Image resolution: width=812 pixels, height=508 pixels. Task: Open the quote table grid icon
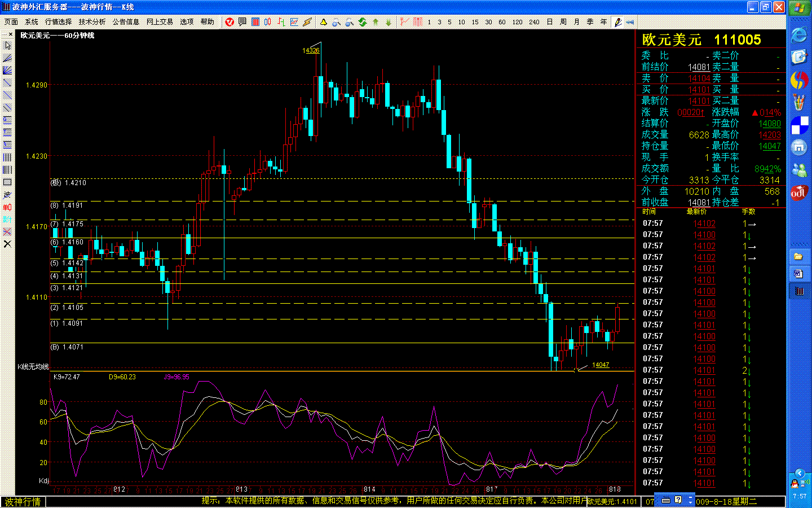(255, 22)
